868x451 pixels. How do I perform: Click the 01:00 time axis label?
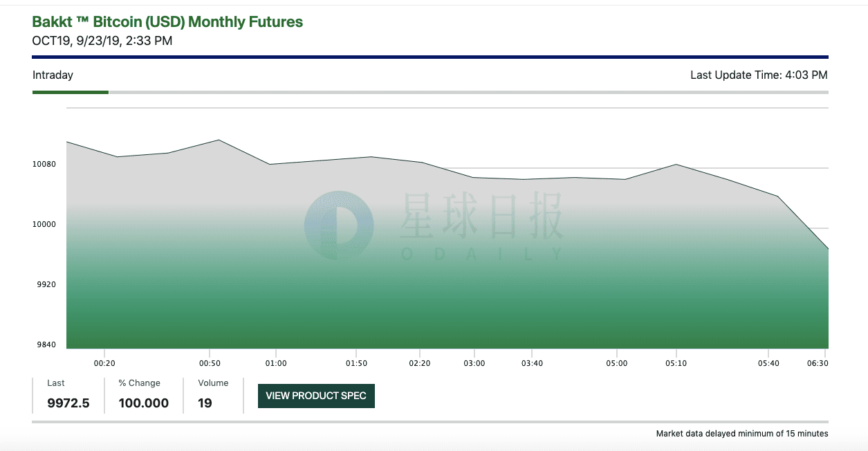(x=276, y=362)
